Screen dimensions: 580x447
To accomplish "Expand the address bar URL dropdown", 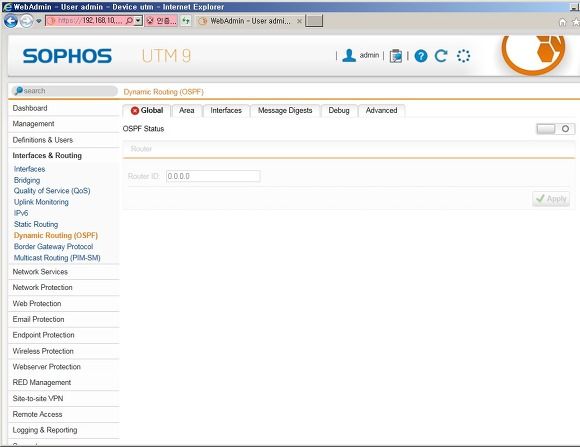I will coord(138,21).
